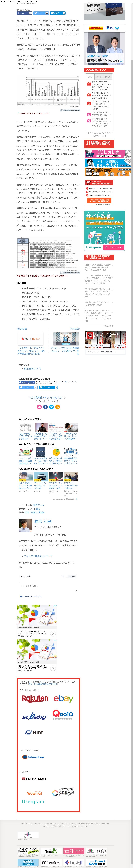Switch ranking to the 1週間 tab
The width and height of the screenshot is (133, 868).
pos(90,77)
